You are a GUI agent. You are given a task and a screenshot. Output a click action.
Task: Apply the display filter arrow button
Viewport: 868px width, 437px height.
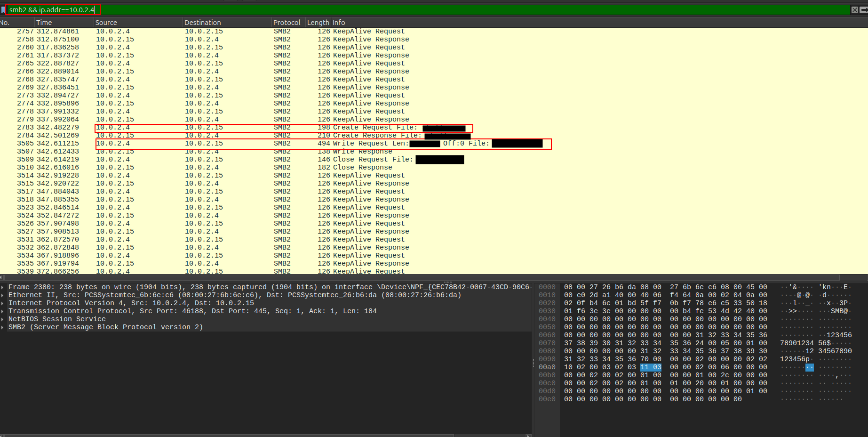(864, 10)
